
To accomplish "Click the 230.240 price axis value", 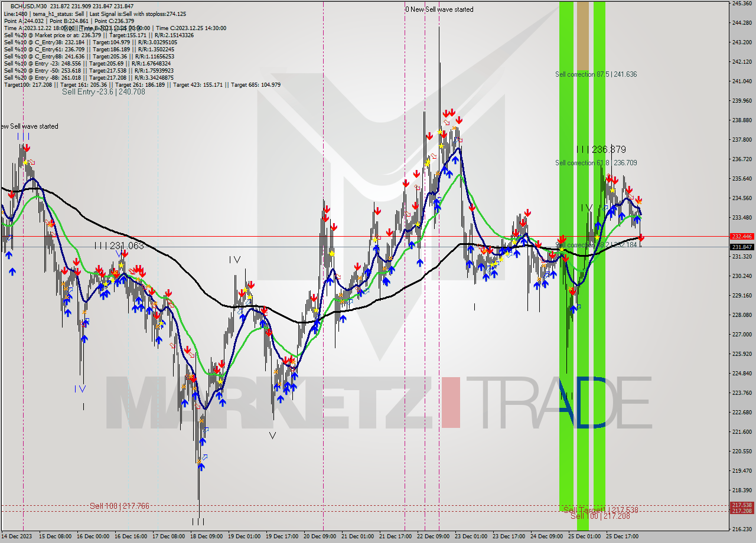I will point(742,276).
